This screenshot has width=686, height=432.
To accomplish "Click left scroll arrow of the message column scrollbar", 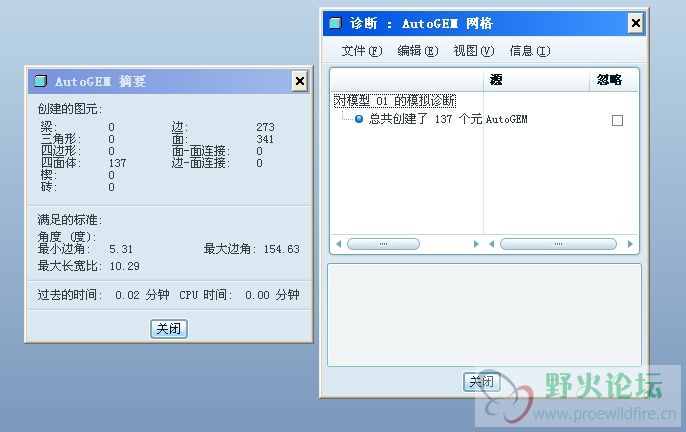I will point(339,244).
